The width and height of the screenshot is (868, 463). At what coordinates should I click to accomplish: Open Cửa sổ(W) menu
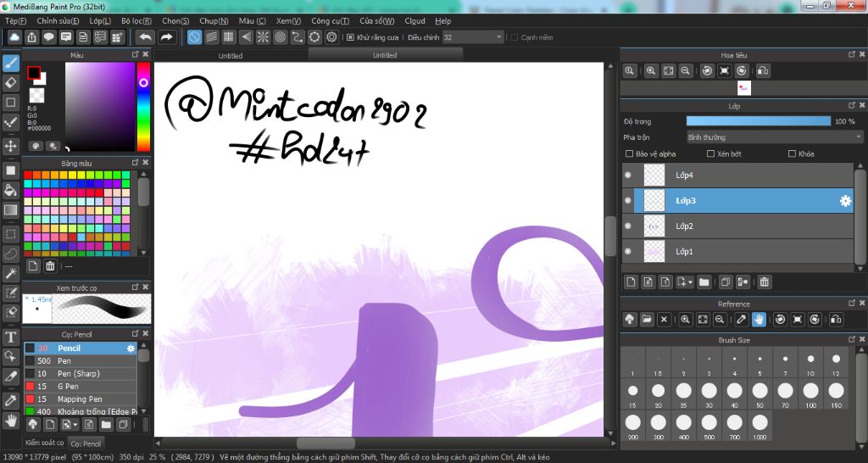click(x=377, y=21)
